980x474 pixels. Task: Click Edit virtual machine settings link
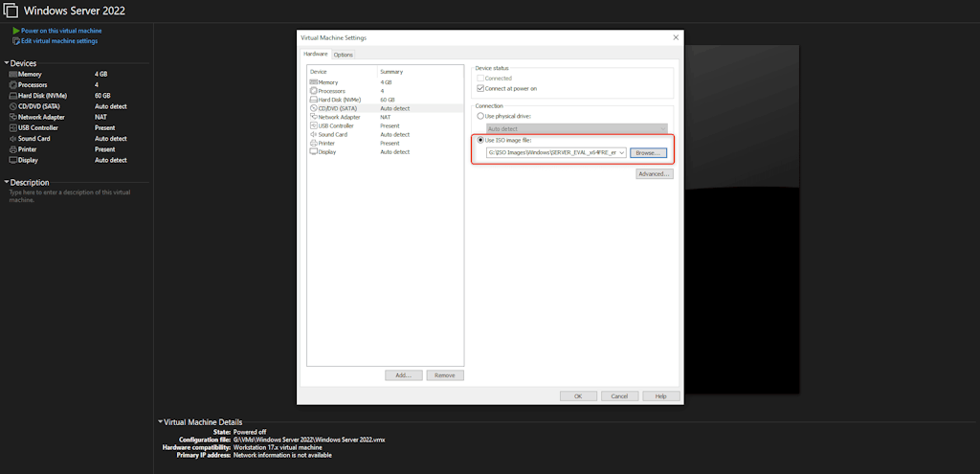(59, 41)
